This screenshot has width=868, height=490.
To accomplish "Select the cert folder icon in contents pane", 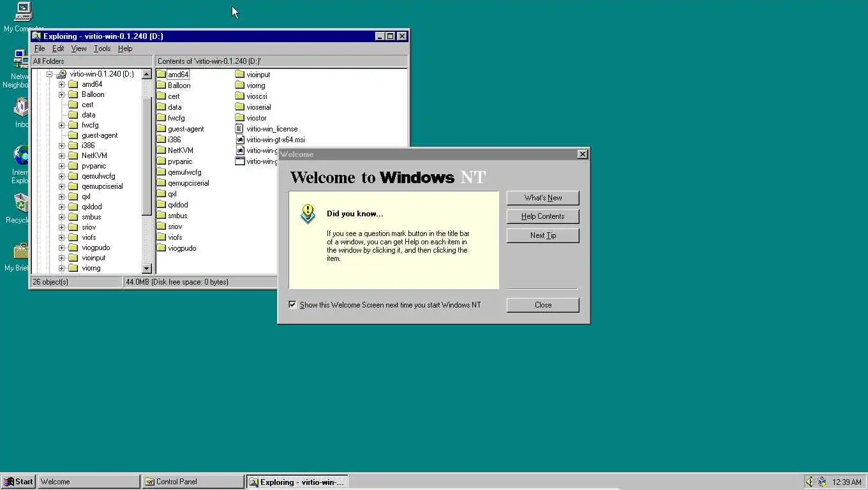I will pos(161,96).
